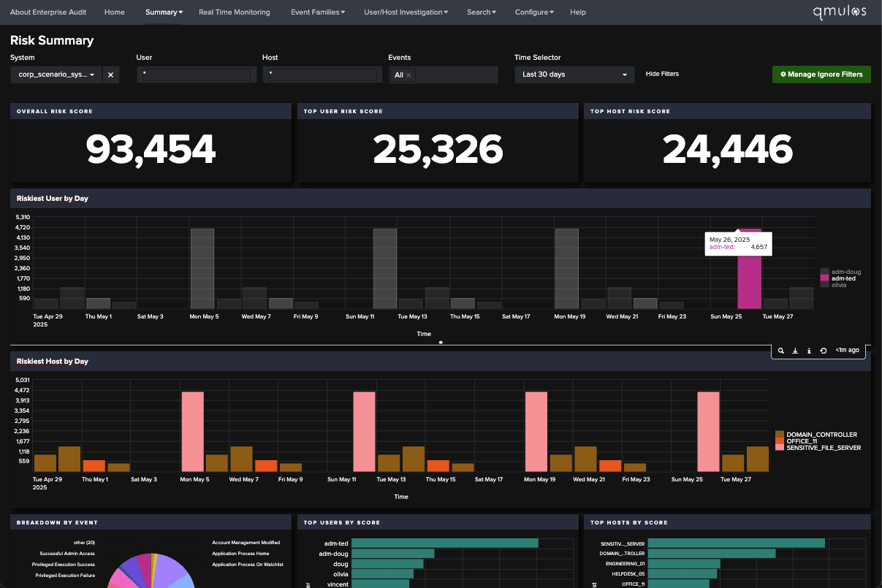Open Real Time Monitoring
Screen dimensions: 882x588
pyautogui.click(x=235, y=12)
